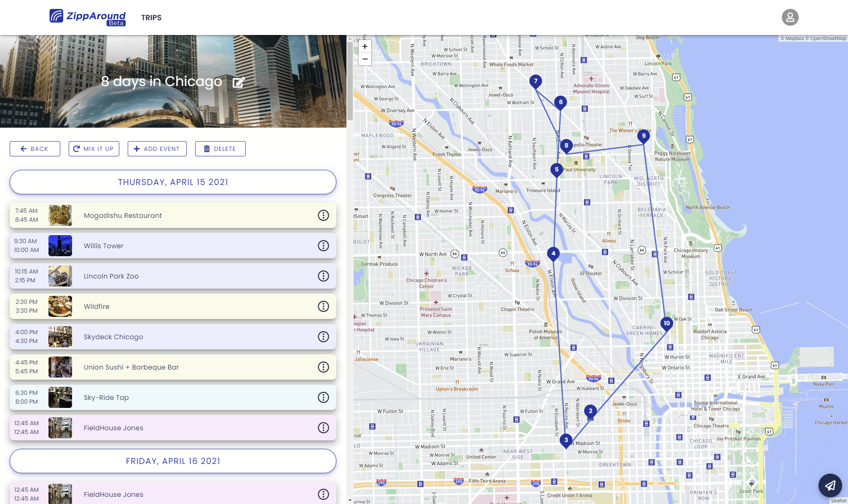Viewport: 848px width, 504px height.
Task: Zoom in on the map
Action: pyautogui.click(x=365, y=46)
